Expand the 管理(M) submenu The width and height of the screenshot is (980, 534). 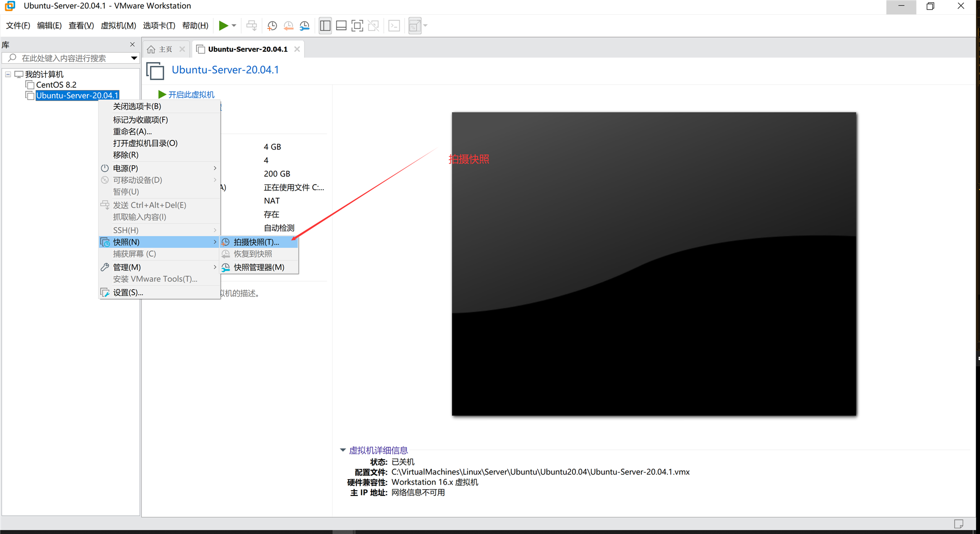(160, 267)
